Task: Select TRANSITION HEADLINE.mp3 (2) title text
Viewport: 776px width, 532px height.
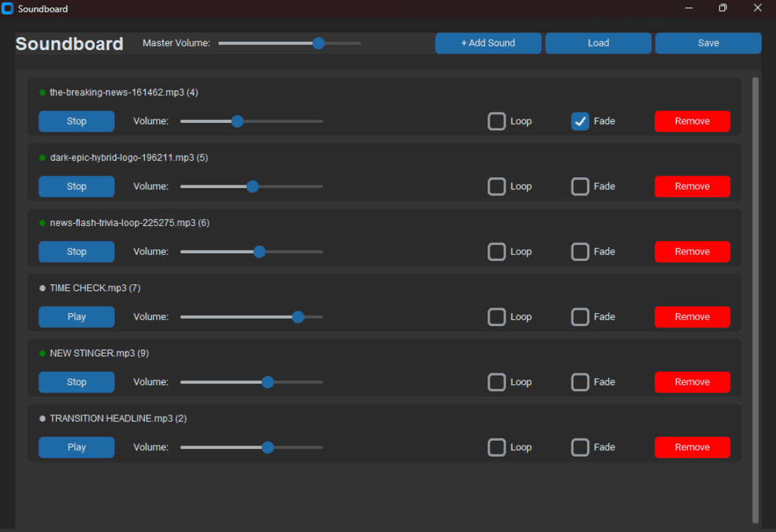Action: pyautogui.click(x=118, y=419)
